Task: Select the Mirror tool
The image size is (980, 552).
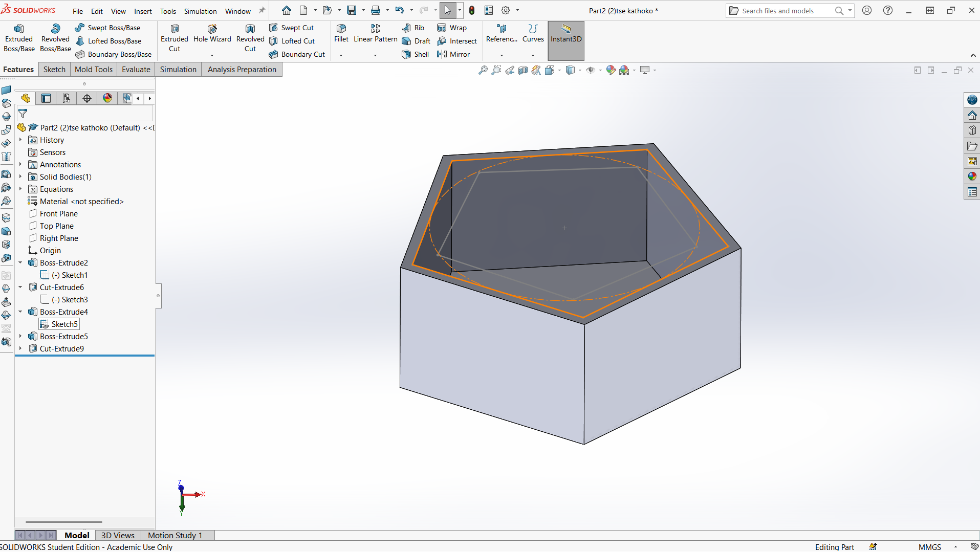Action: click(x=453, y=54)
